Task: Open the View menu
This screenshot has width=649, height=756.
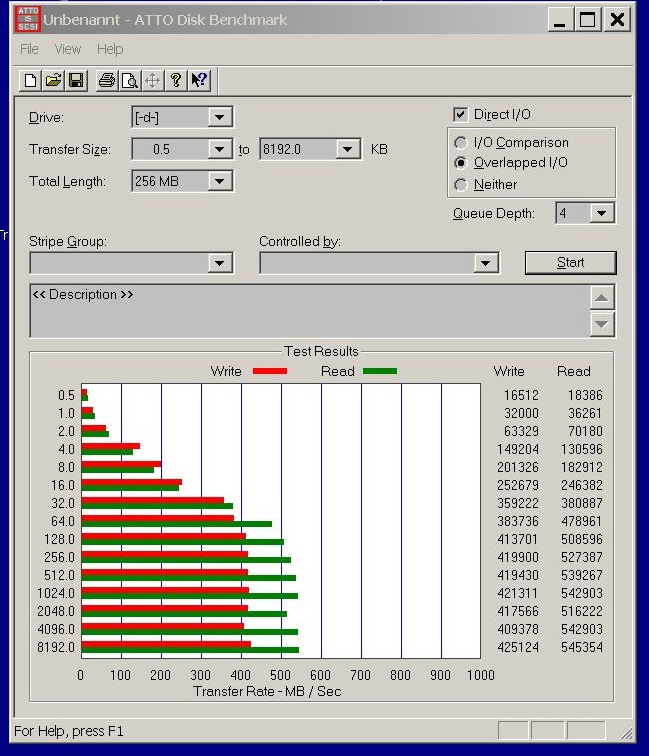Action: pos(68,49)
